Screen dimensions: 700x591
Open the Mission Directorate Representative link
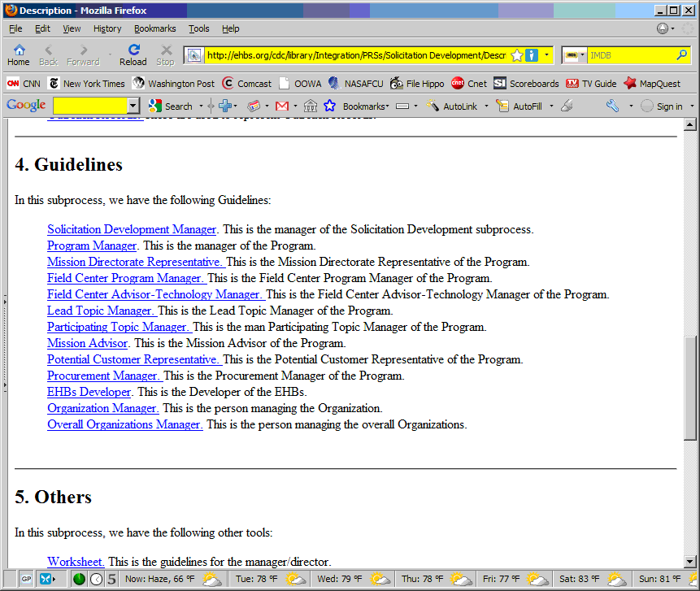tap(135, 262)
